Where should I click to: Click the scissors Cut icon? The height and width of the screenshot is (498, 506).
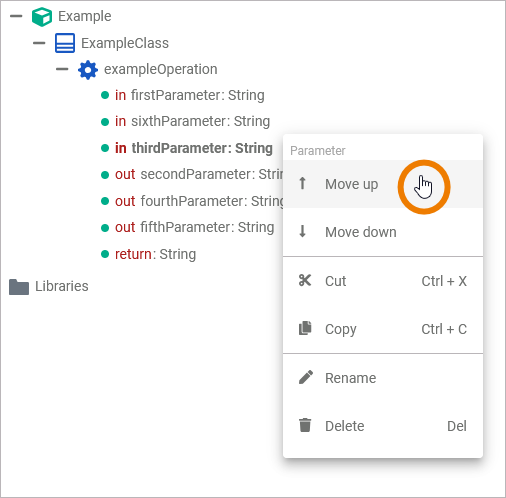[x=305, y=281]
